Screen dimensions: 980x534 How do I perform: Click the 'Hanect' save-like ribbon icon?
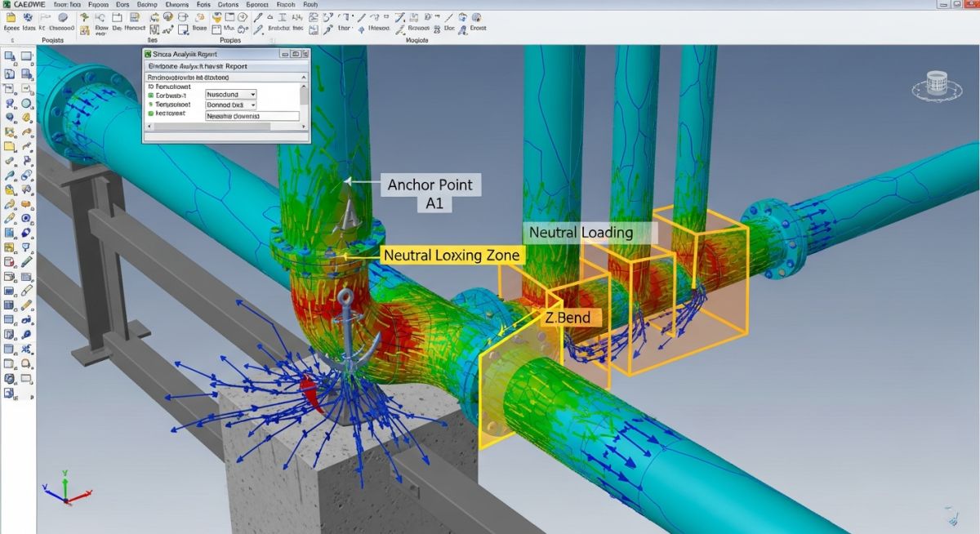(x=134, y=17)
